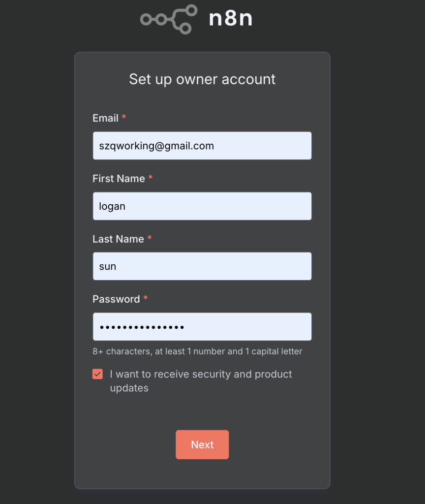The width and height of the screenshot is (425, 504).
Task: Click the n8n workflow nodes logo icon
Action: pos(169,19)
